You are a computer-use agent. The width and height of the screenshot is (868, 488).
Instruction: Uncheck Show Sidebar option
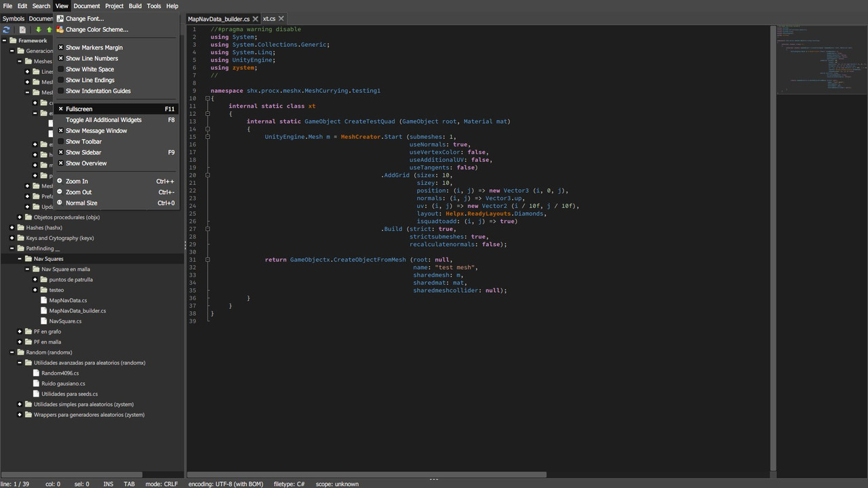point(60,152)
